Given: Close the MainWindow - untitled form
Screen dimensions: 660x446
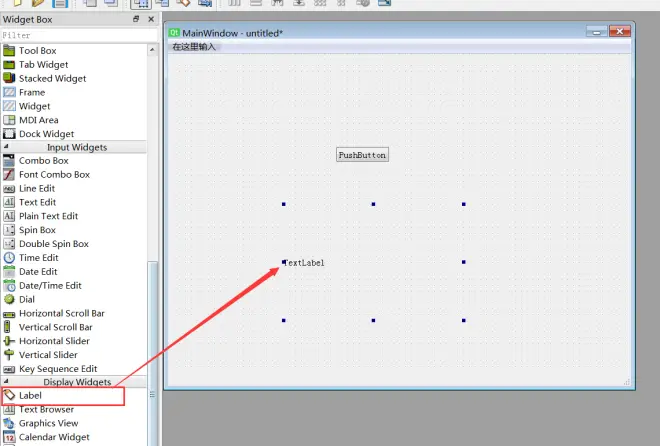Looking at the screenshot, I should 620,31.
